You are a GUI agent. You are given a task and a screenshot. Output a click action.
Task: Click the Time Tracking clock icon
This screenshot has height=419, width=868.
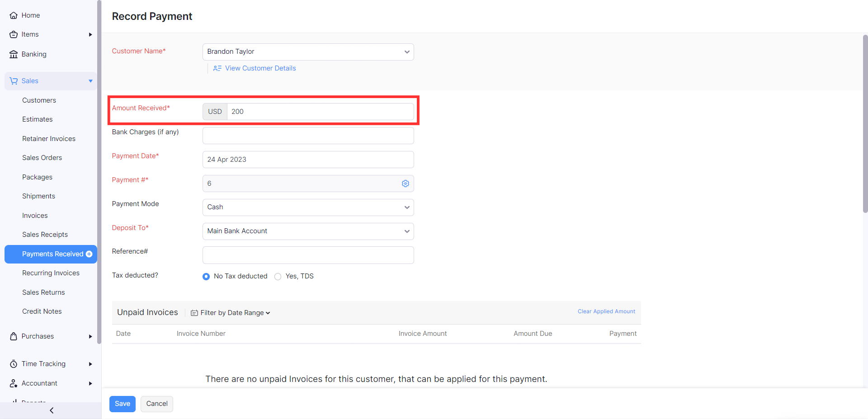(14, 364)
